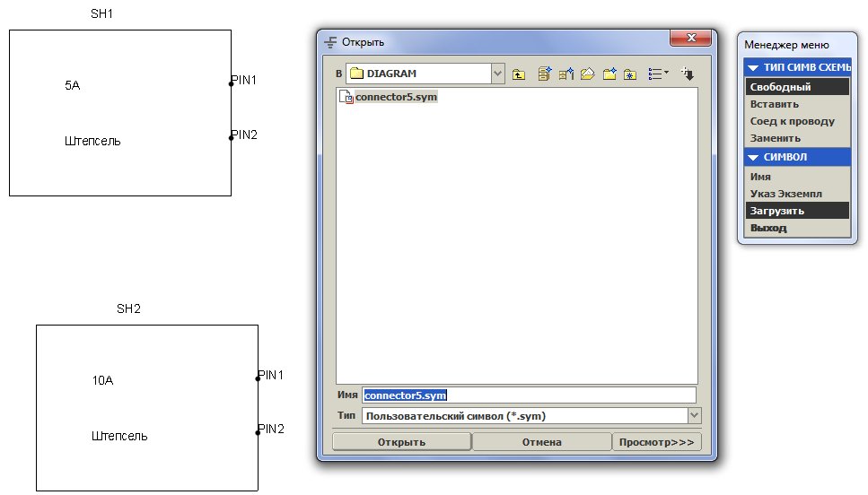868x495 pixels.
Task: Click the cabinet-with-sparkle toolbar icon
Action: (x=544, y=74)
